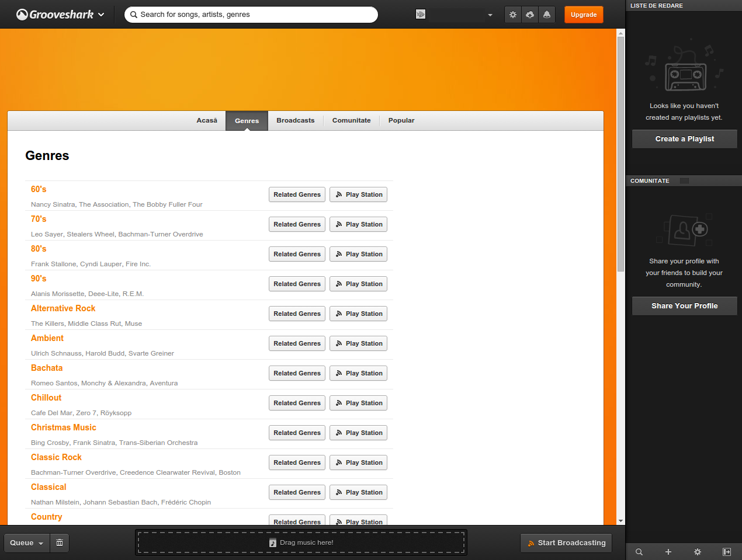Viewport: 742px width, 560px height.
Task: Open the sidebar gear options icon
Action: click(x=698, y=552)
